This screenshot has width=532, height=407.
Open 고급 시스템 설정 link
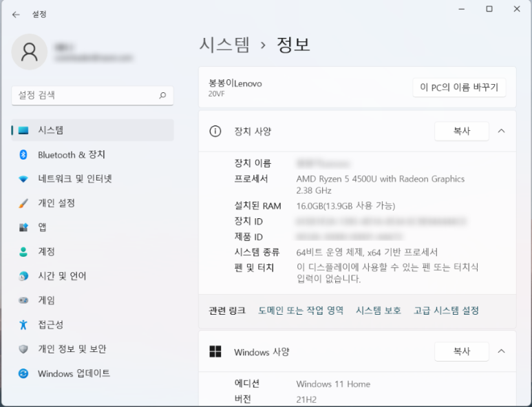coord(446,311)
